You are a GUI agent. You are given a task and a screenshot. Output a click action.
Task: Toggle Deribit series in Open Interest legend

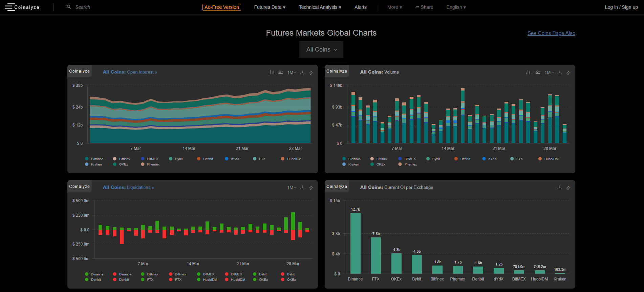(x=205, y=159)
